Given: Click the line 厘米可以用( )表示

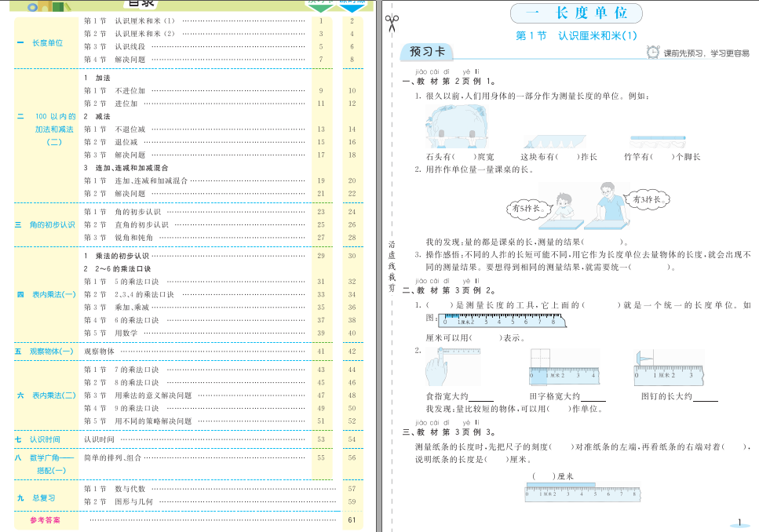Looking at the screenshot, I should pyautogui.click(x=476, y=338).
